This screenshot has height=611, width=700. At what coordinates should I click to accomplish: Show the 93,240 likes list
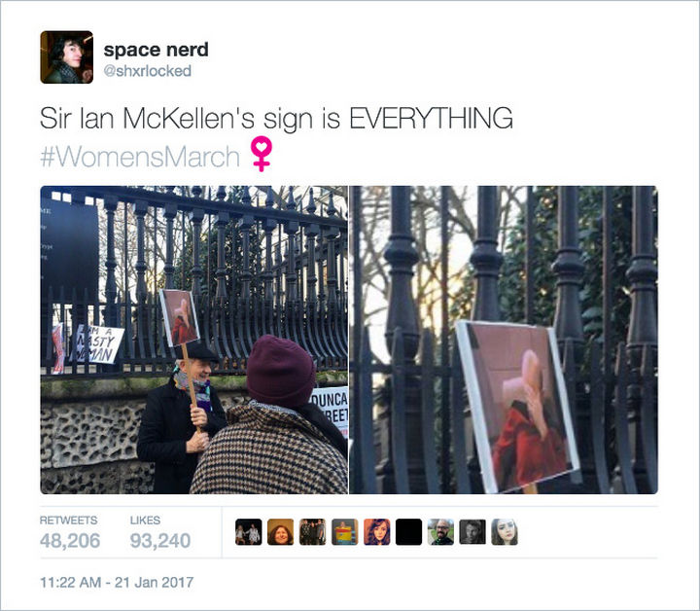click(x=160, y=533)
